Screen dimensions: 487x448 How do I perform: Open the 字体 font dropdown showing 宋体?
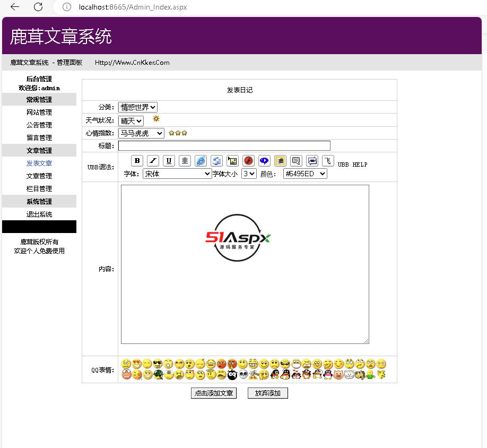[177, 174]
